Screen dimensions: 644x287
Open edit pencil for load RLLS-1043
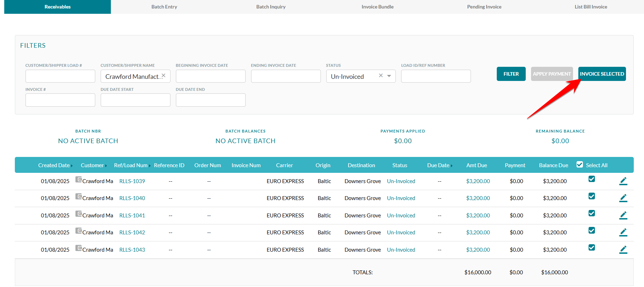[623, 250]
